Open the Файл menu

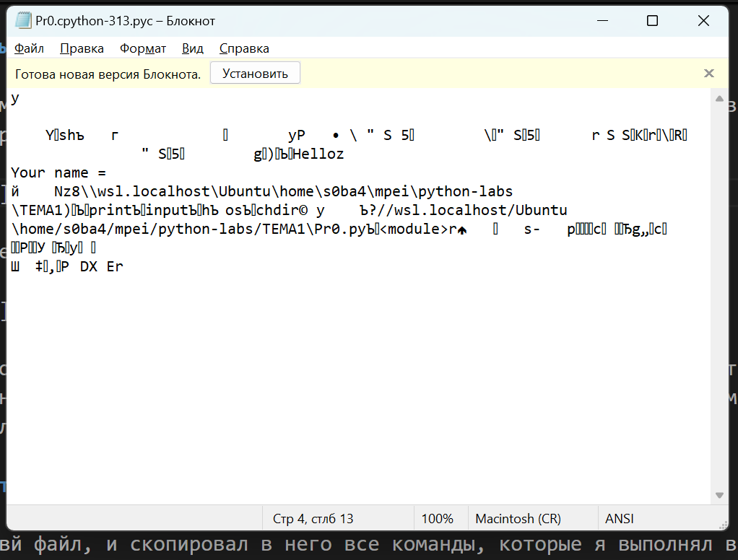(x=28, y=48)
